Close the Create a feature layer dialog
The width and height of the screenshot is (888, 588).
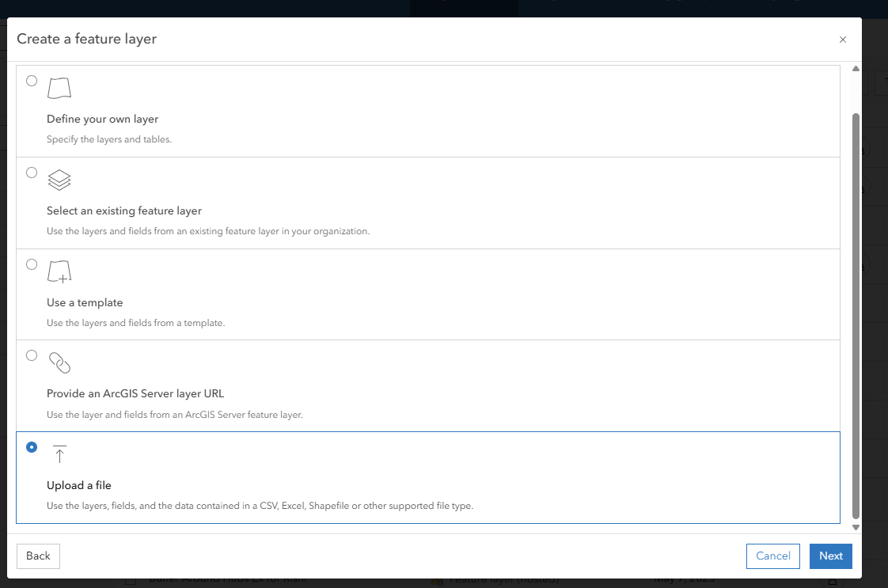pos(843,40)
